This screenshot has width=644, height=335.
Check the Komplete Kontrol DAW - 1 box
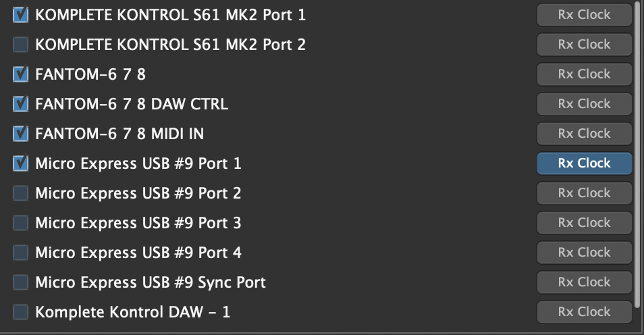click(x=21, y=312)
